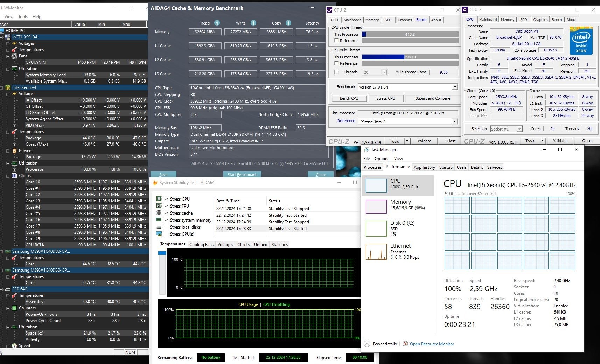Click Save in AIDA64 Cache & Memory Benchmark

tap(163, 175)
